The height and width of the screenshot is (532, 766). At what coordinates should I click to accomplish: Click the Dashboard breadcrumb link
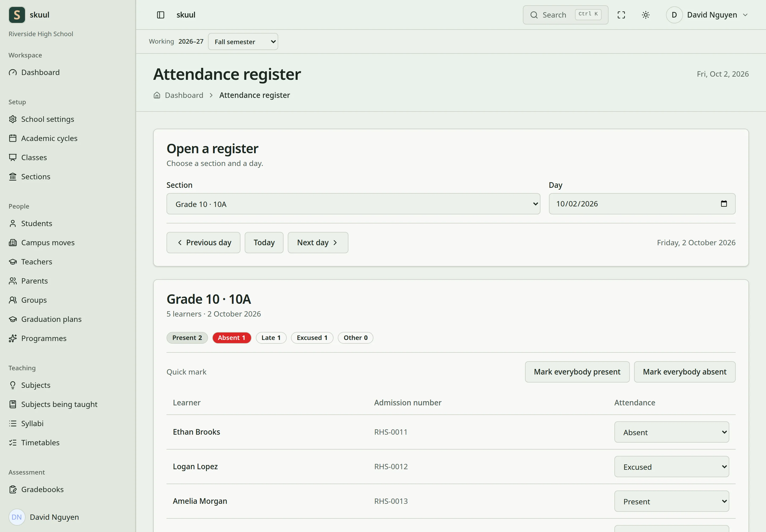184,95
